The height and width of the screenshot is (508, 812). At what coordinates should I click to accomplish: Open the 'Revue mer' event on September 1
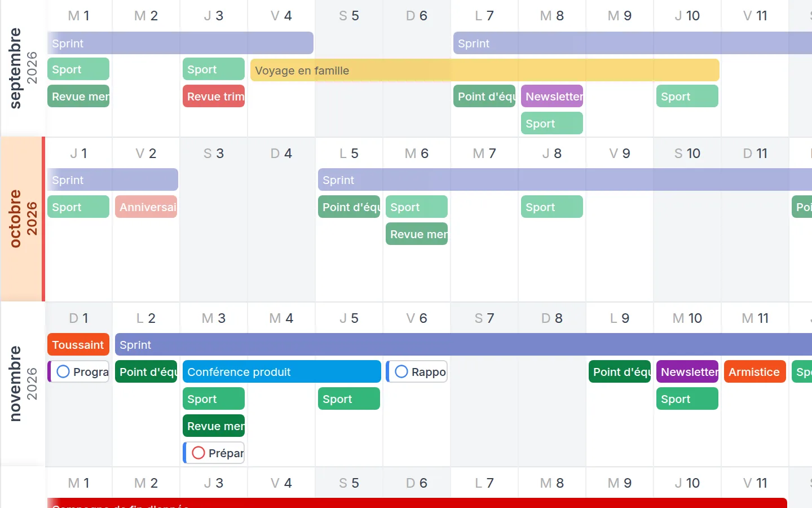tap(78, 96)
